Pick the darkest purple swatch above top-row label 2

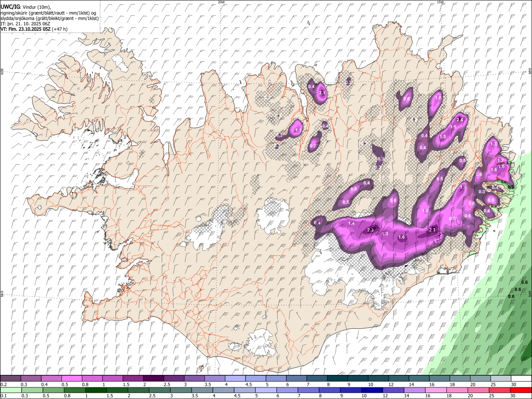click(153, 379)
